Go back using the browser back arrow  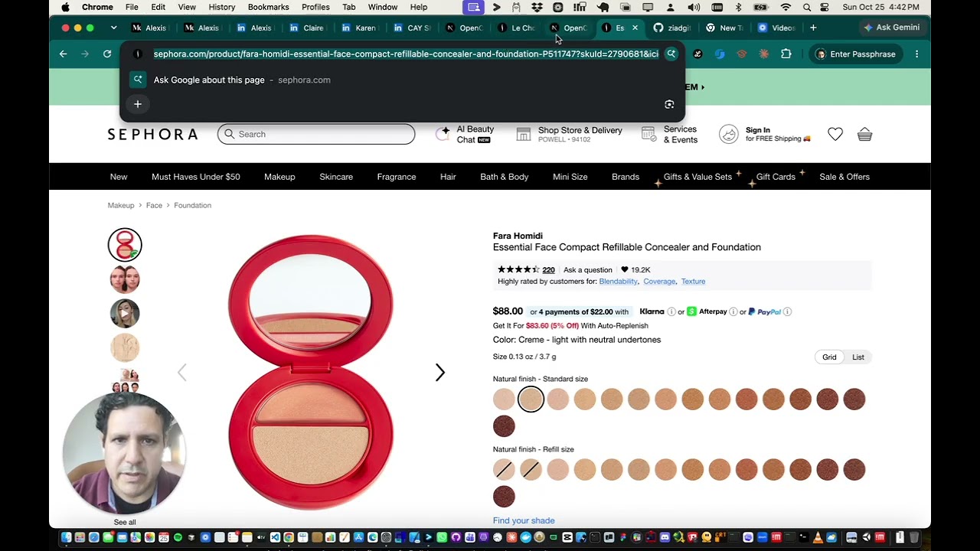click(x=64, y=54)
